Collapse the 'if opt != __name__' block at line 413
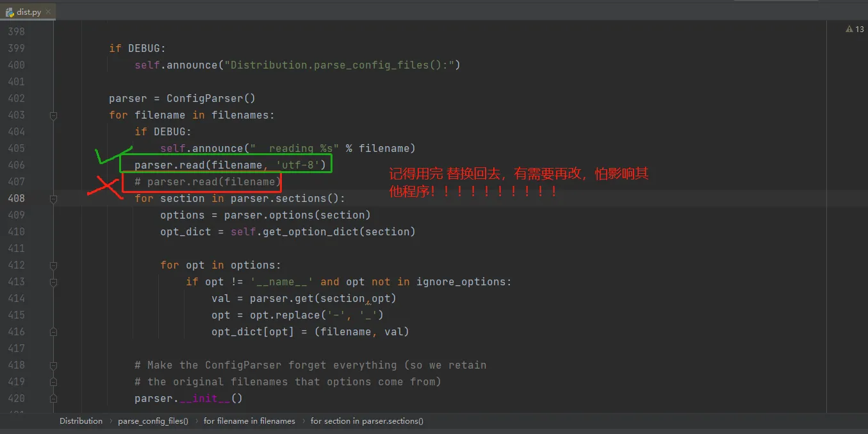 [54, 282]
